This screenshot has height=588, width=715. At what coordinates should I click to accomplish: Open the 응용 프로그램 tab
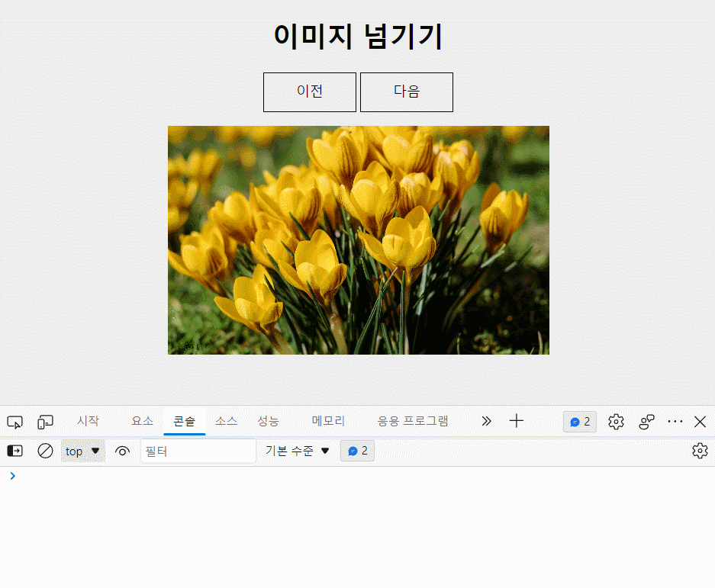click(413, 421)
